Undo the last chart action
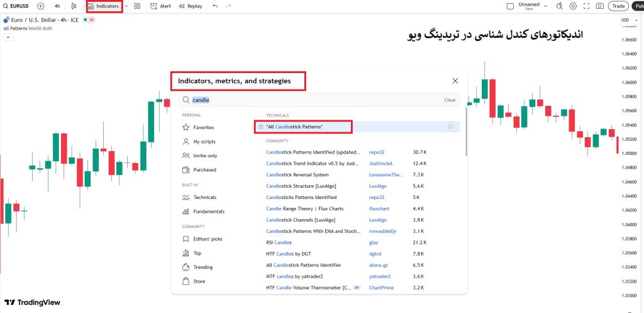Image resolution: width=644 pixels, height=313 pixels. [x=215, y=6]
